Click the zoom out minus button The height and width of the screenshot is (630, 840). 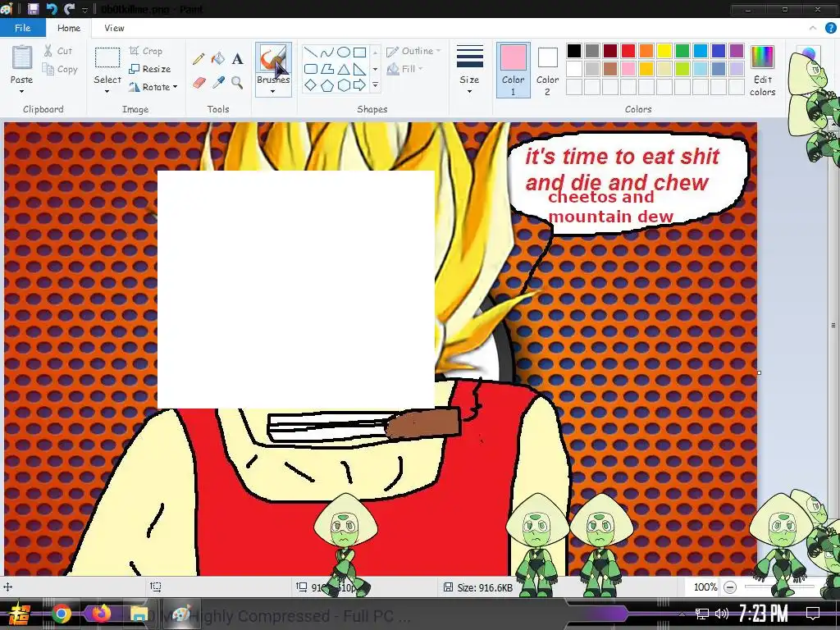[729, 587]
